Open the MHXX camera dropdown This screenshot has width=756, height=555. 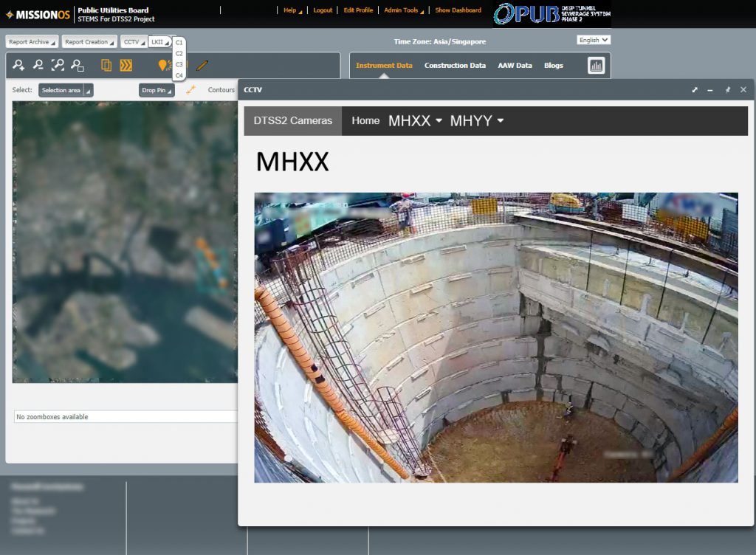click(415, 121)
